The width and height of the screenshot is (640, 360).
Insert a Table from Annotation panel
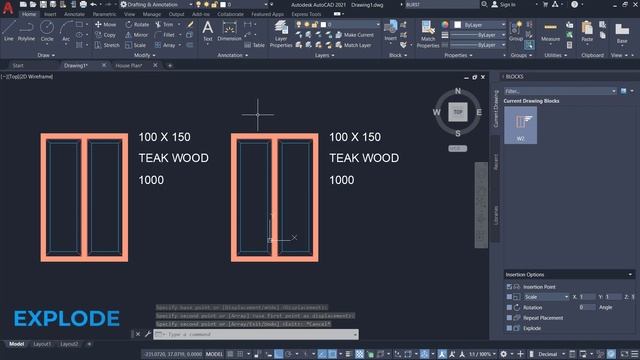(255, 45)
